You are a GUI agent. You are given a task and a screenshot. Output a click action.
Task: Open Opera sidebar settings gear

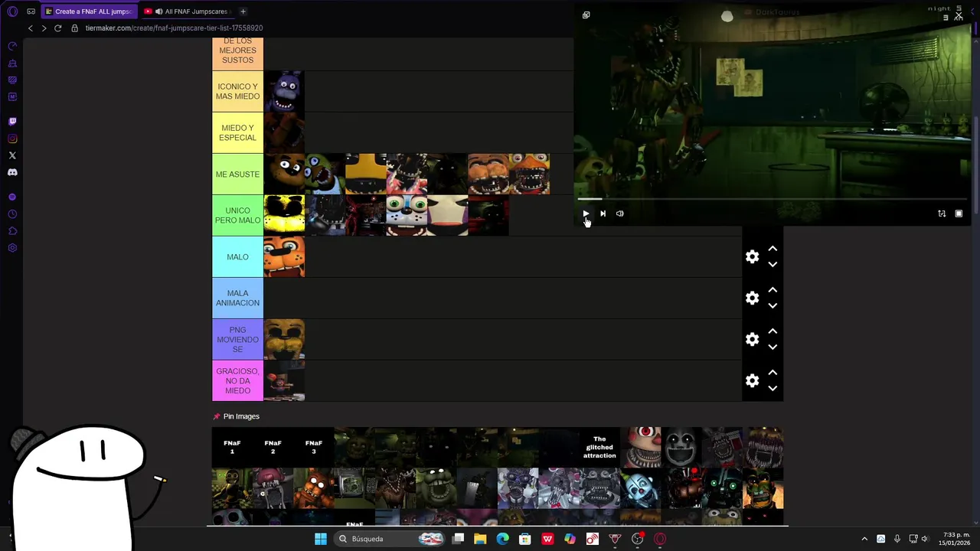(12, 248)
